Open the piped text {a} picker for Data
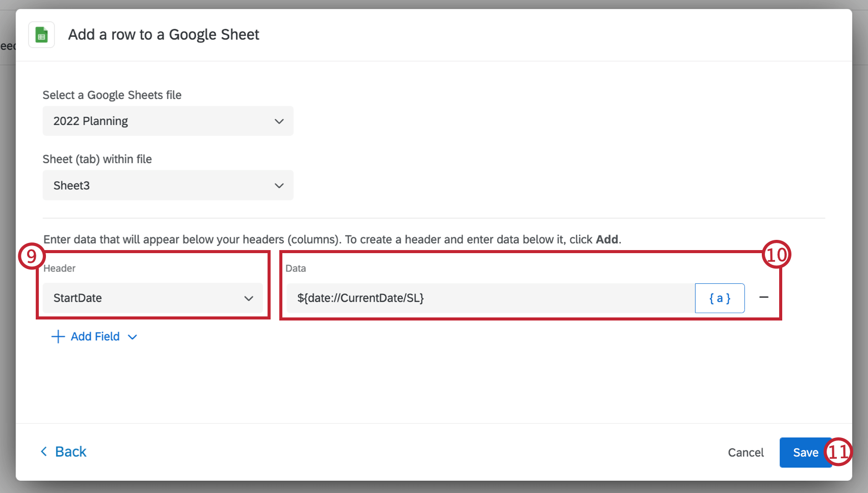The height and width of the screenshot is (493, 868). pyautogui.click(x=719, y=298)
